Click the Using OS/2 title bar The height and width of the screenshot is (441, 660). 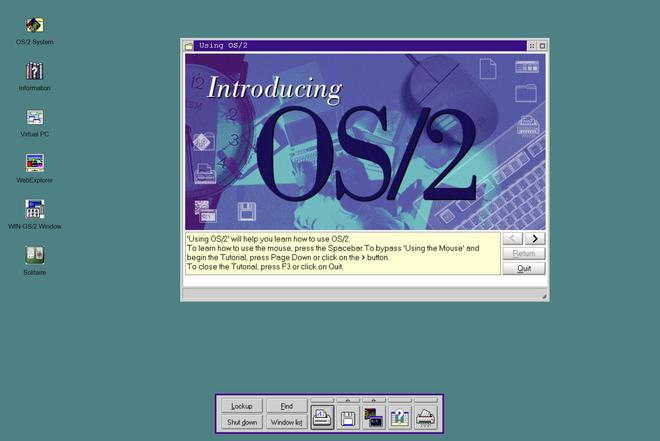[x=360, y=45]
